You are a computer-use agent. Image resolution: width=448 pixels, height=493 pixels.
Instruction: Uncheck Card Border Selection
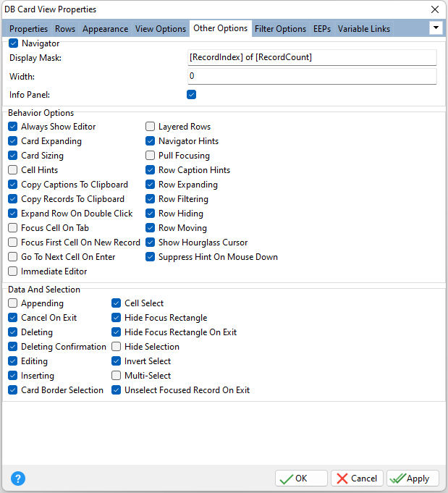(x=12, y=390)
